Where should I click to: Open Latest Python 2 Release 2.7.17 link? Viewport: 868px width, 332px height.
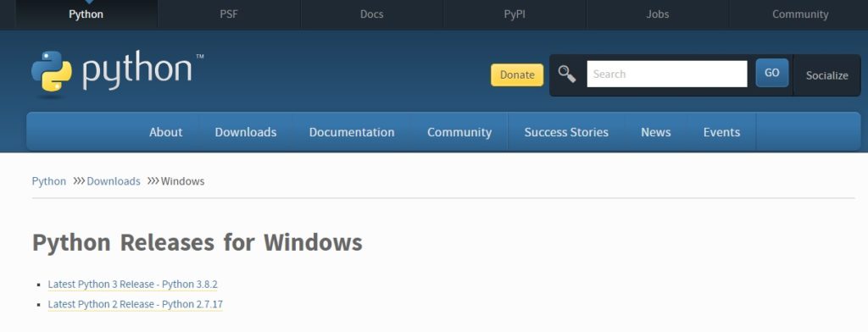(135, 304)
